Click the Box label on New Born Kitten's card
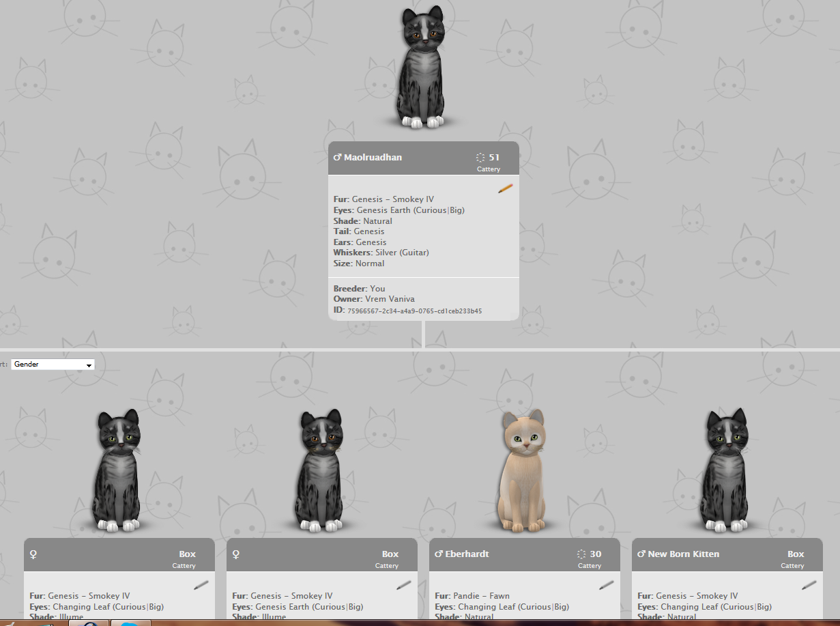This screenshot has height=626, width=840. coord(796,554)
